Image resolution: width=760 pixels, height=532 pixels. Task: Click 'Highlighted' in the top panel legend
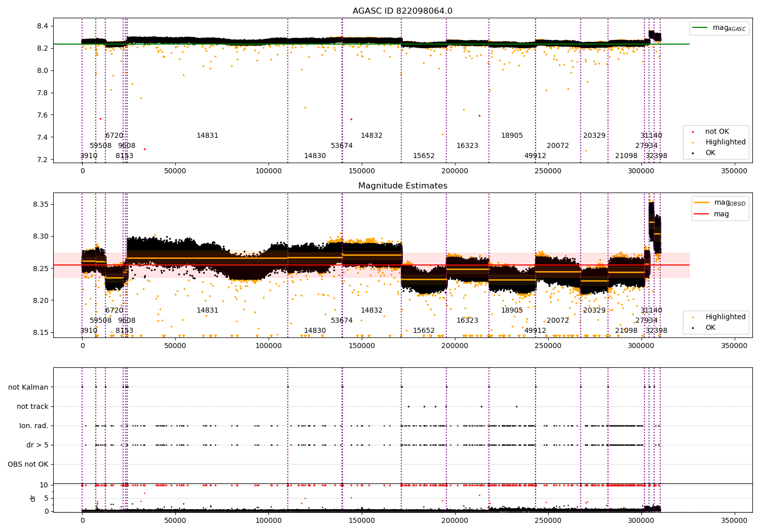719,142
